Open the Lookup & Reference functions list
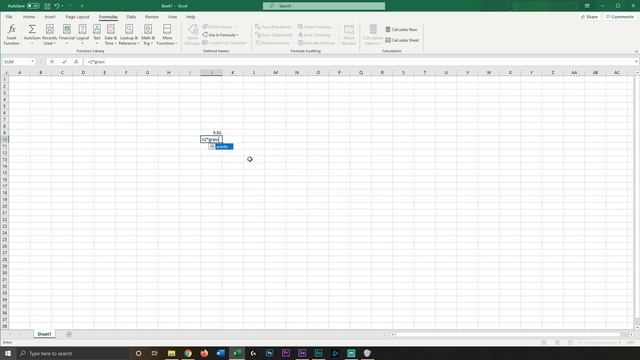This screenshot has height=360, width=640. pos(129,34)
